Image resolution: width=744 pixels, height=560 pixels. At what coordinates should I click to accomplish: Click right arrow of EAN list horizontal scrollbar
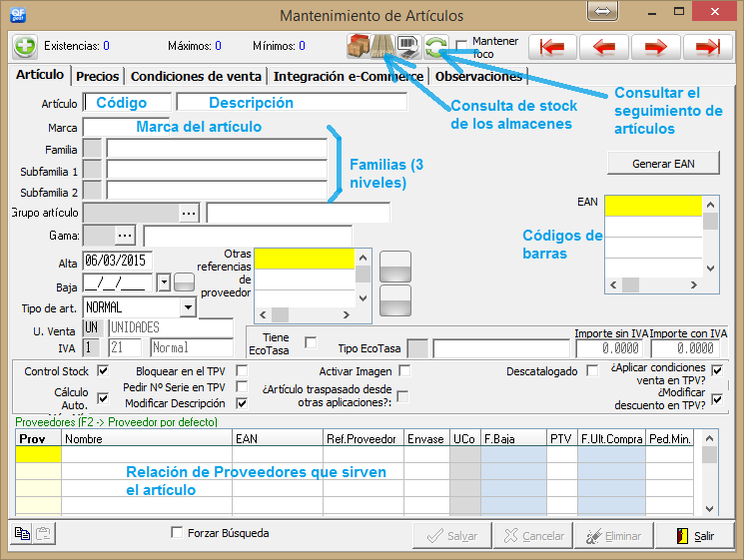[x=694, y=284]
